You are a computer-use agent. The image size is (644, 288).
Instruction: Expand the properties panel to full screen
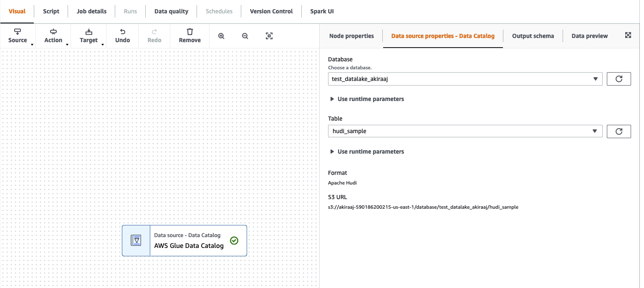(x=628, y=35)
